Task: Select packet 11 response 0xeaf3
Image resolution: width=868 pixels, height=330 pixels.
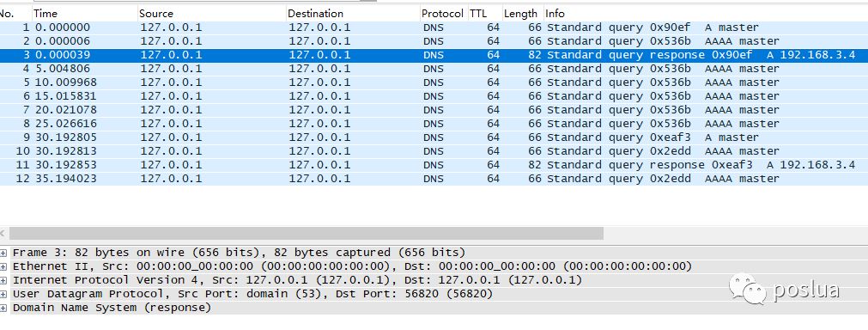Action: (x=434, y=165)
